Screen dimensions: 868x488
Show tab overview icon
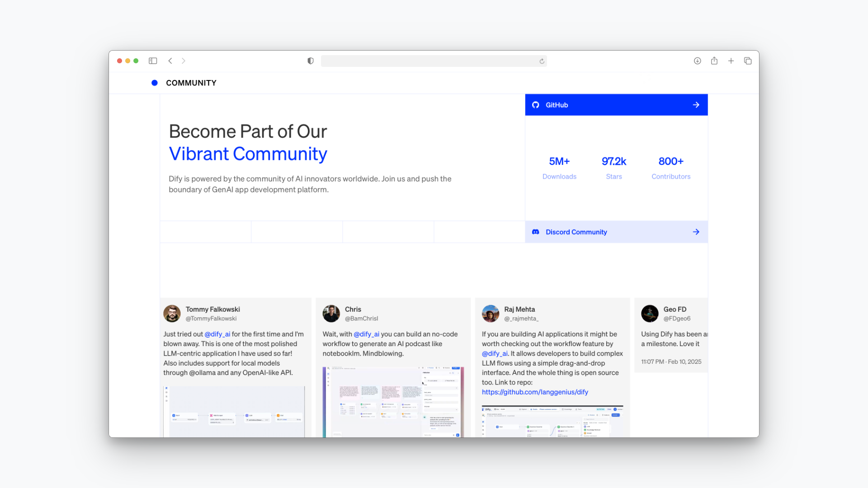pyautogui.click(x=748, y=61)
